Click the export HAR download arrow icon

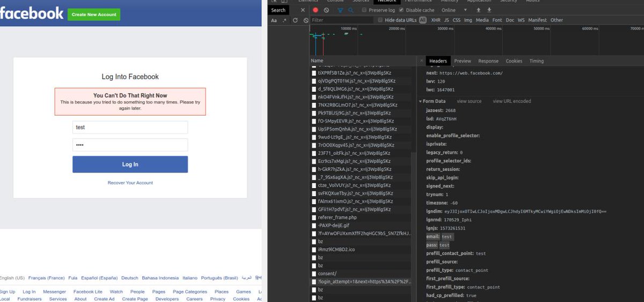click(489, 10)
